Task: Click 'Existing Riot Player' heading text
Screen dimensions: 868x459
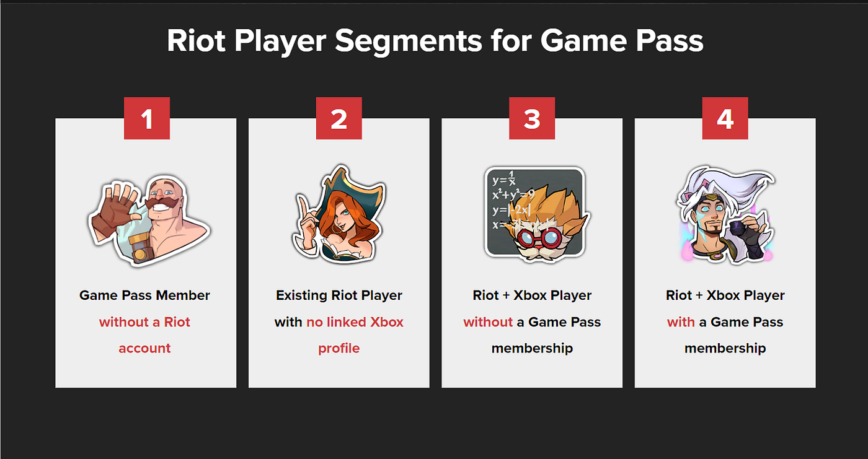Action: coord(339,295)
